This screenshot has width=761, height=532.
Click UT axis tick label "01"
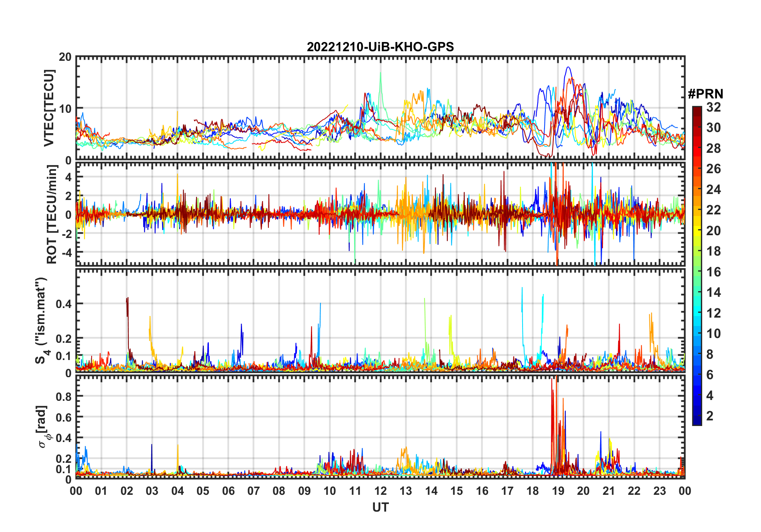pyautogui.click(x=101, y=491)
